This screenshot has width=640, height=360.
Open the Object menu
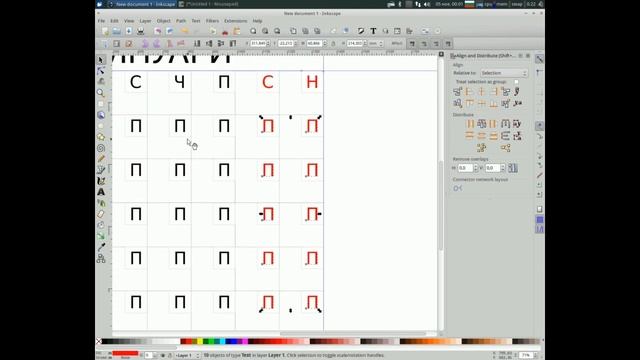tap(164, 21)
